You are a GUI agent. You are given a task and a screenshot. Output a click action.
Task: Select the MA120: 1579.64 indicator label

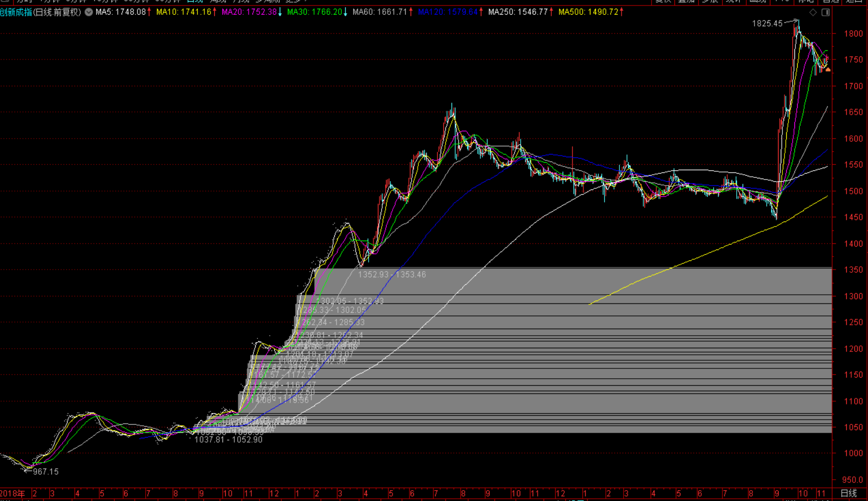(x=448, y=12)
